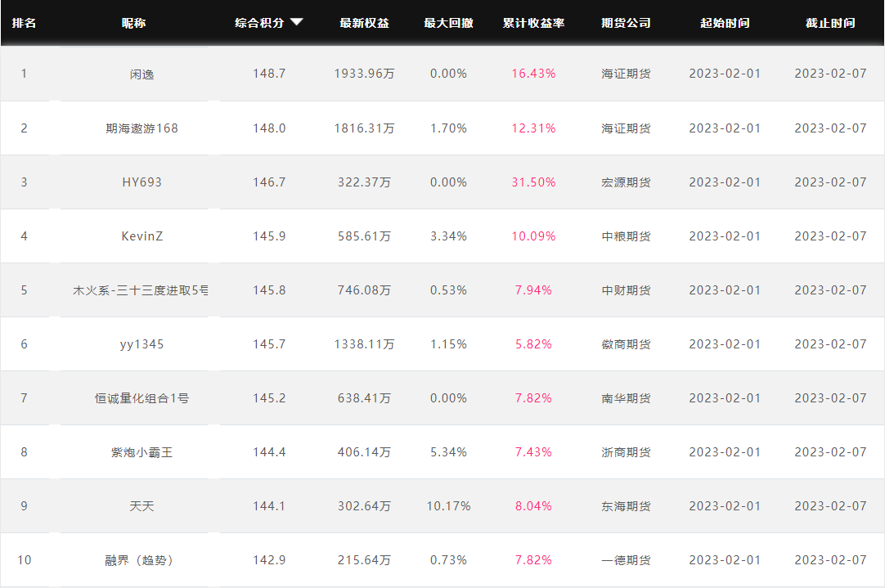Click the 截止时间 column header
Screen dimensions: 885x588
pyautogui.click(x=831, y=23)
